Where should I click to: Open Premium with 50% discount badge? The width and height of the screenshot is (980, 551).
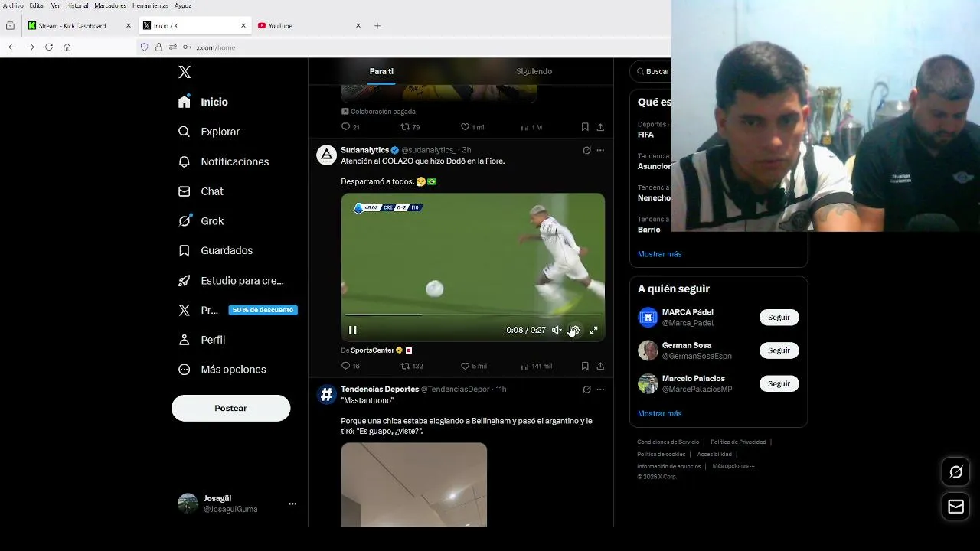click(237, 310)
